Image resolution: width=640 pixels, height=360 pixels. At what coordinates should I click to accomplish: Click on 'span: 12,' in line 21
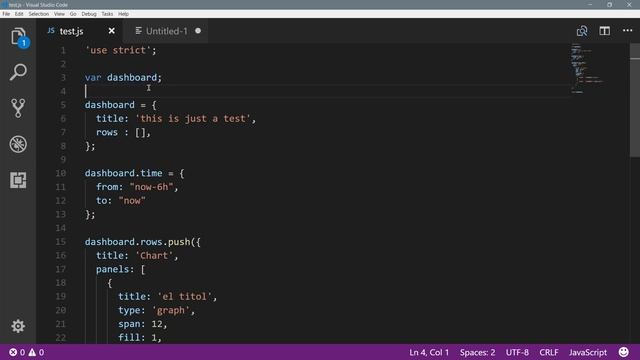(142, 324)
